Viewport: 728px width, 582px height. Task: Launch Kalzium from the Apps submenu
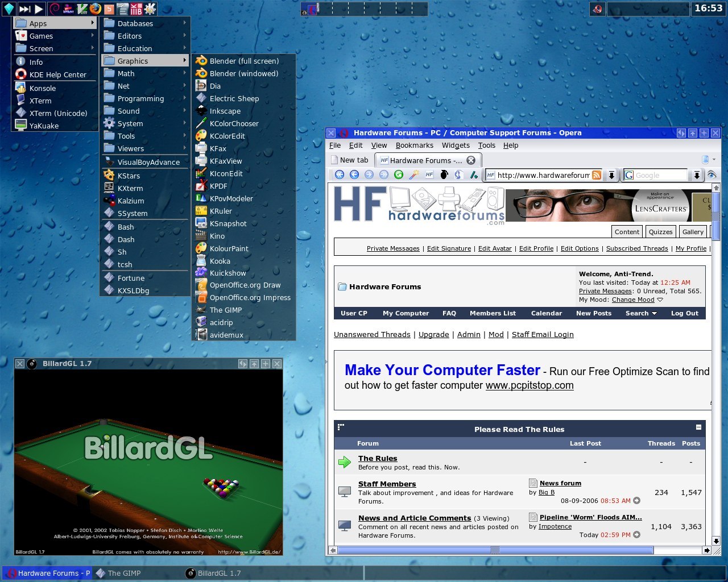coord(145,201)
